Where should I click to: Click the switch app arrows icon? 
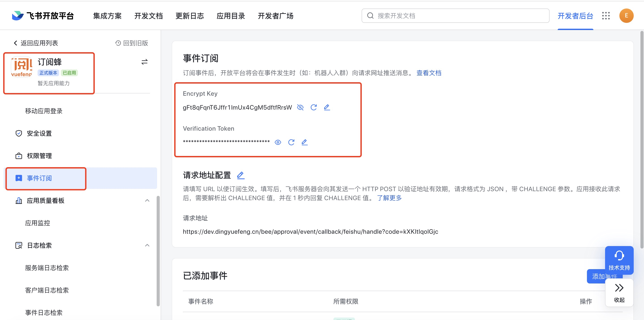[x=145, y=62]
